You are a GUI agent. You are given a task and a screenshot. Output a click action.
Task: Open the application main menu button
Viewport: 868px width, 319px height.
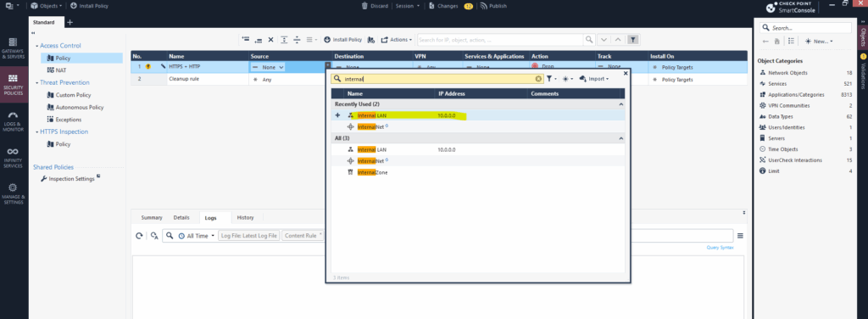12,6
